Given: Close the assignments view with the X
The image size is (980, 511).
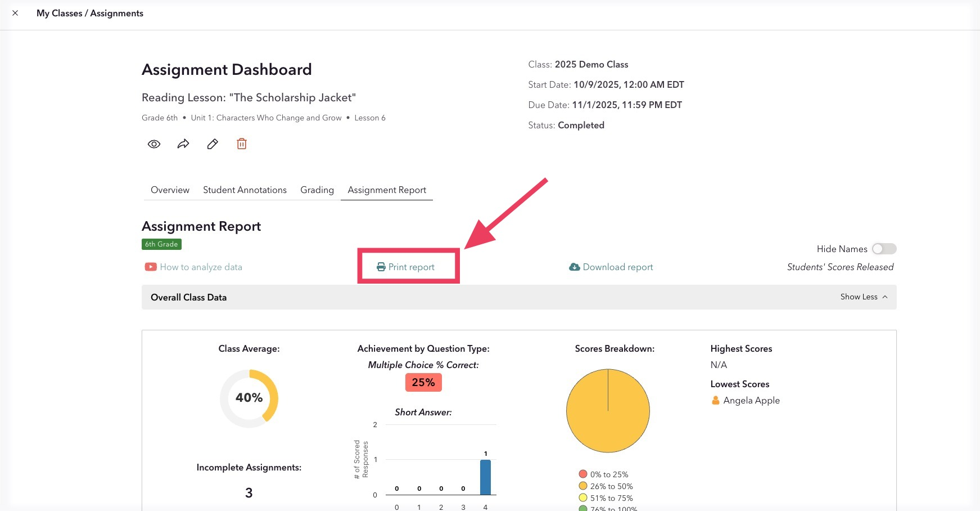Looking at the screenshot, I should (x=15, y=13).
